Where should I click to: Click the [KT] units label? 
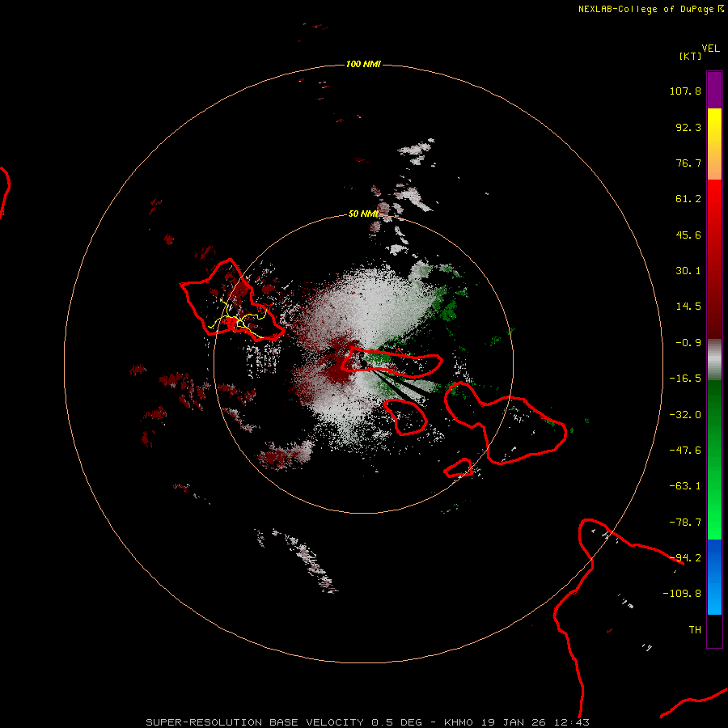[x=691, y=56]
